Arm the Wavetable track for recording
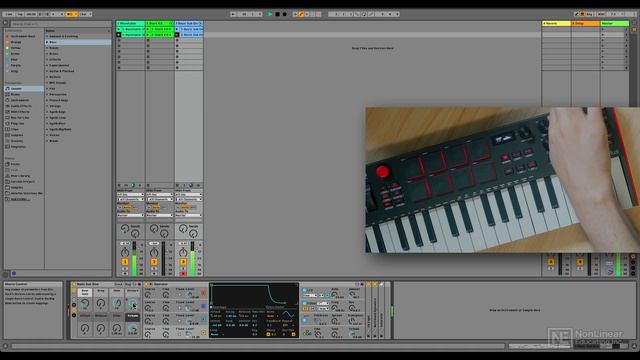The width and height of the screenshot is (640, 360). click(125, 273)
